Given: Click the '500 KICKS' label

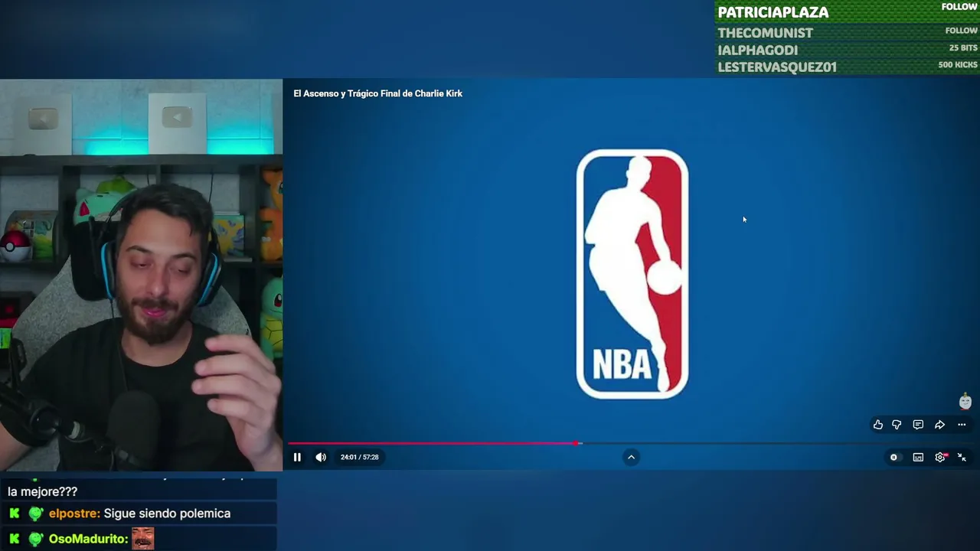Looking at the screenshot, I should click(x=958, y=65).
